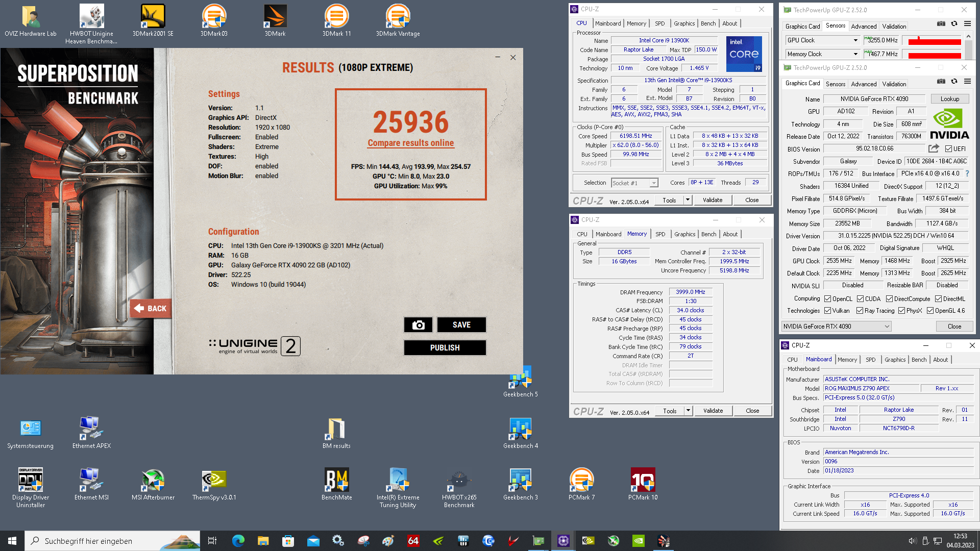Open Tools dropdown arrow in Memory window
980x551 pixels.
tap(688, 411)
